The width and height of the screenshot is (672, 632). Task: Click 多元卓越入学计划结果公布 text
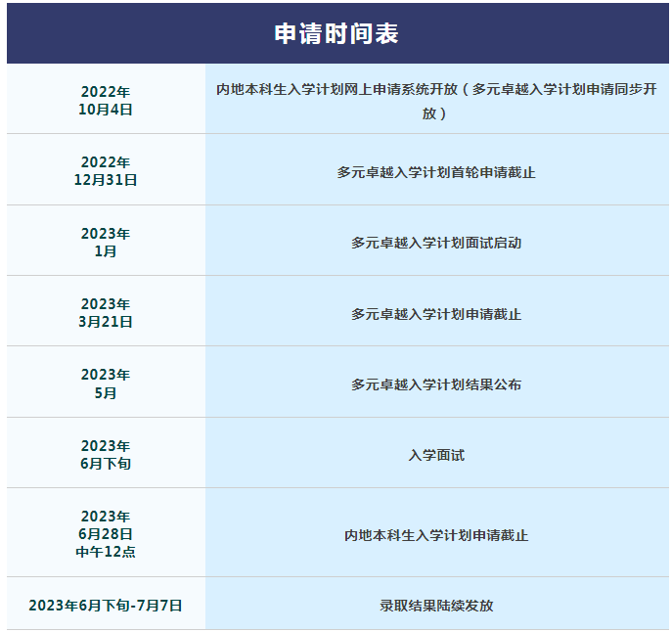click(436, 384)
